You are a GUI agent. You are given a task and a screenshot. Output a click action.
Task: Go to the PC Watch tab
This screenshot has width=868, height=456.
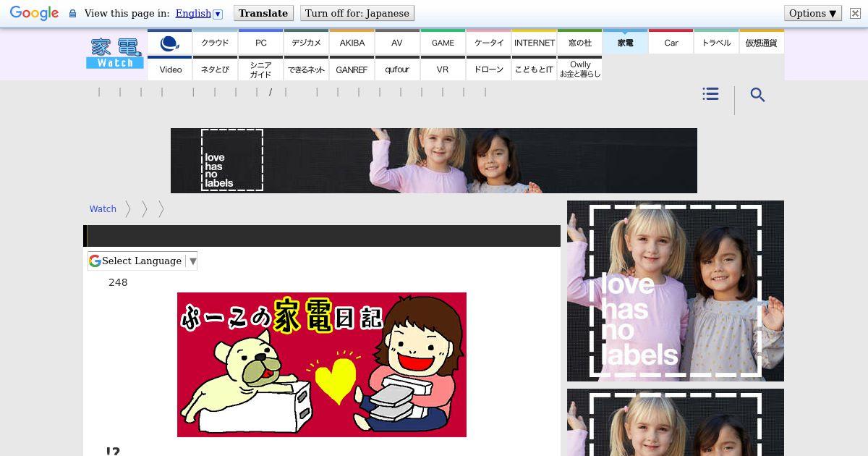[x=260, y=43]
